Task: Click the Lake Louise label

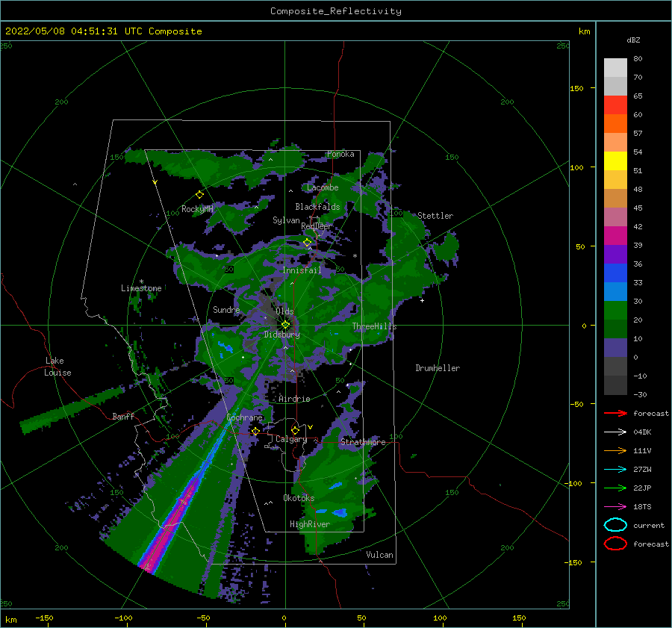Action: coord(57,367)
